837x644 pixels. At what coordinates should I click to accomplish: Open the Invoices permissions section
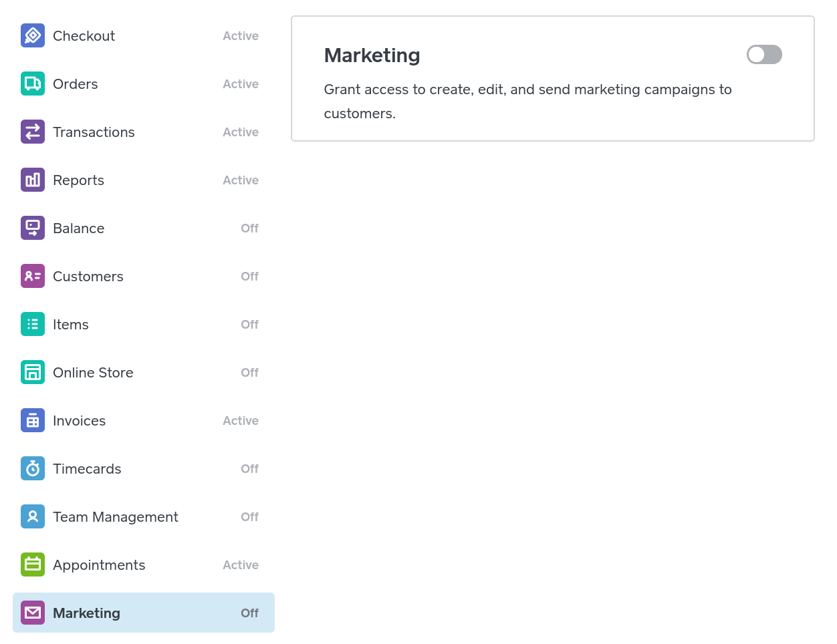(x=79, y=421)
